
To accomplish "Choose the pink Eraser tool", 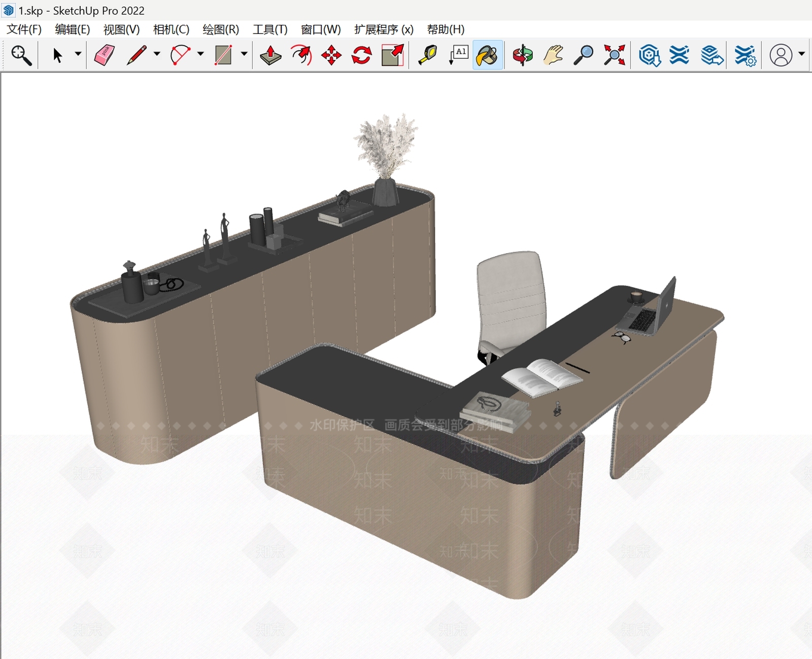I will (x=105, y=55).
